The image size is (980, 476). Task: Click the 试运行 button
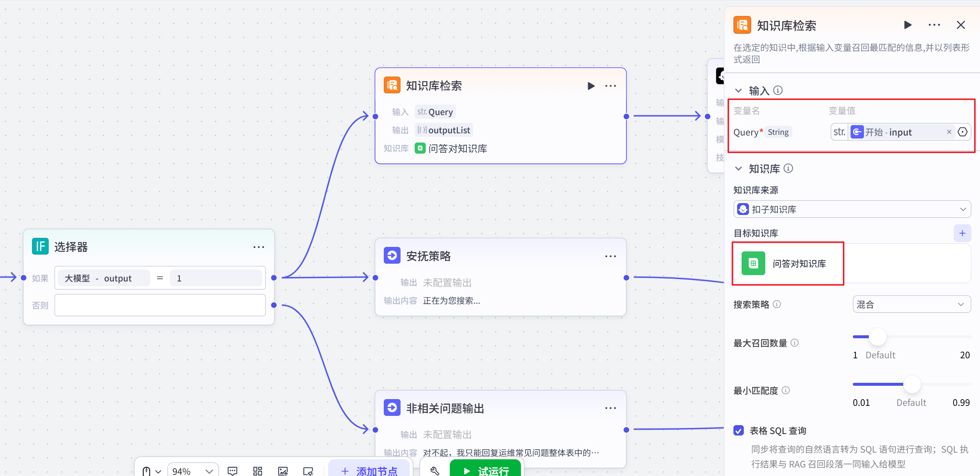[485, 471]
